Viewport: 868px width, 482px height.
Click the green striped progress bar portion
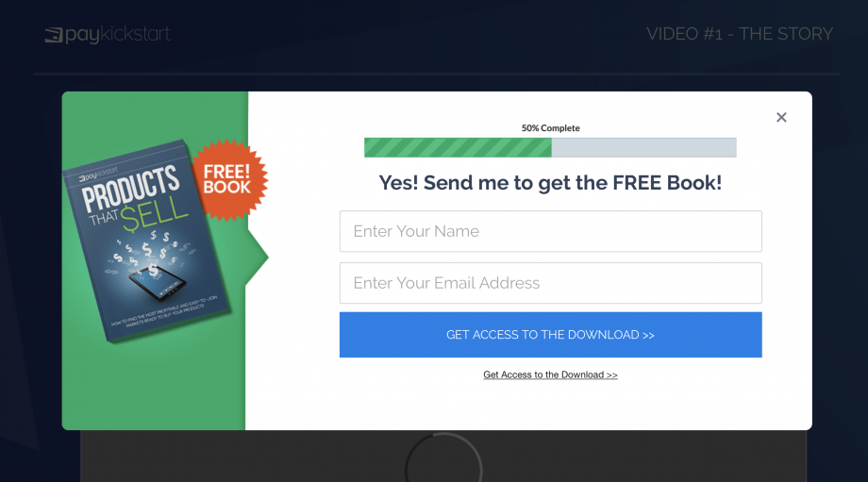(x=458, y=148)
